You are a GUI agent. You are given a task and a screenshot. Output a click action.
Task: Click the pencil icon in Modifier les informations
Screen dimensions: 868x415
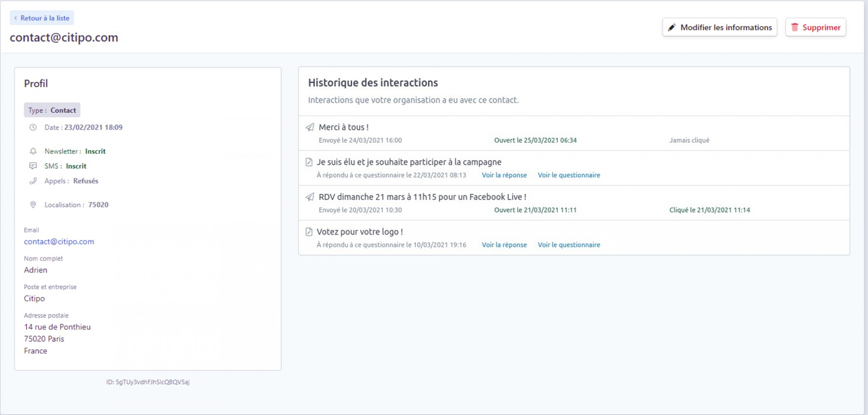tap(672, 27)
